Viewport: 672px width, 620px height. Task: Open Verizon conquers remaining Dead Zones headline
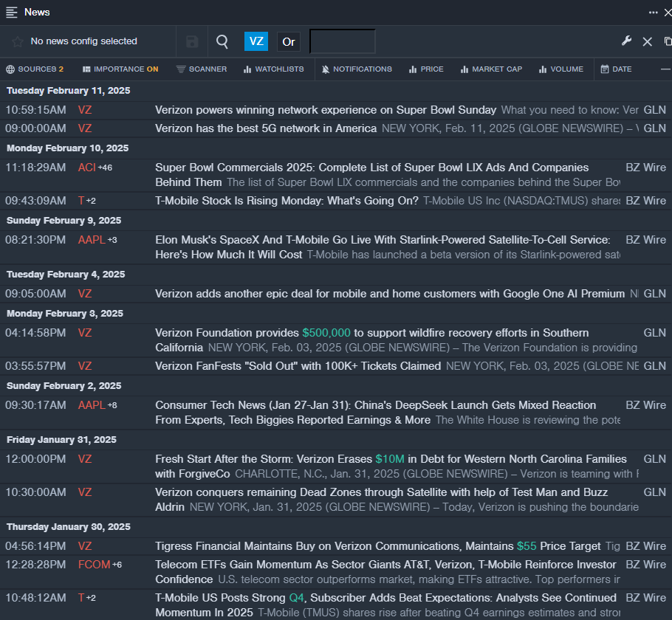382,500
